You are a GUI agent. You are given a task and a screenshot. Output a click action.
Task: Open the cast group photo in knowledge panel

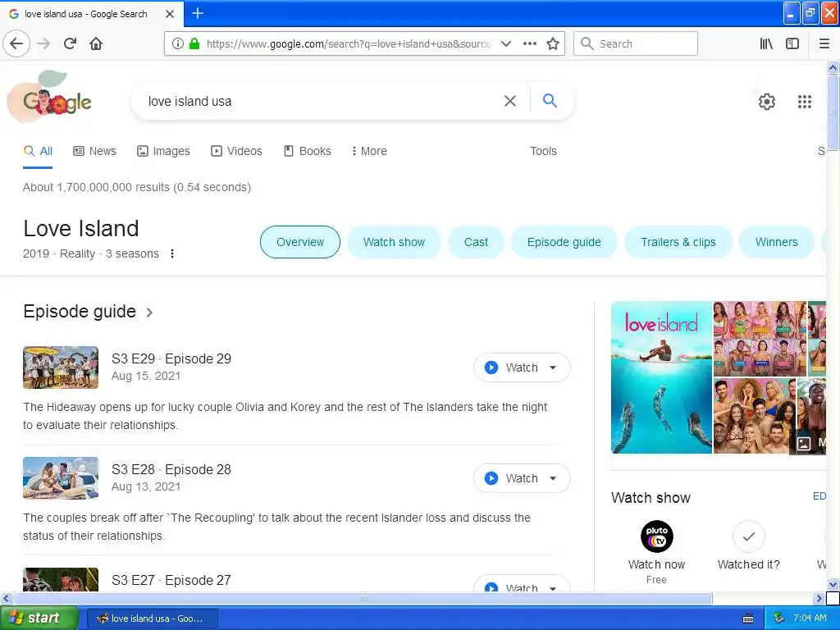point(755,416)
